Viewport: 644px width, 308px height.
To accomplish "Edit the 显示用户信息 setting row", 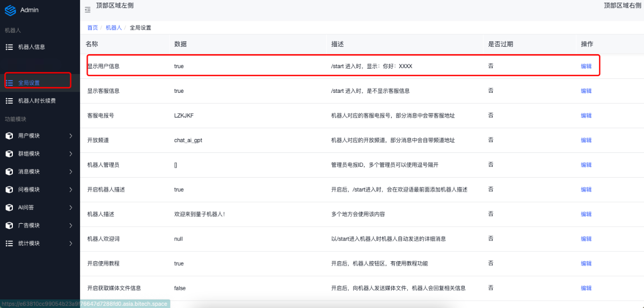I will tap(586, 67).
